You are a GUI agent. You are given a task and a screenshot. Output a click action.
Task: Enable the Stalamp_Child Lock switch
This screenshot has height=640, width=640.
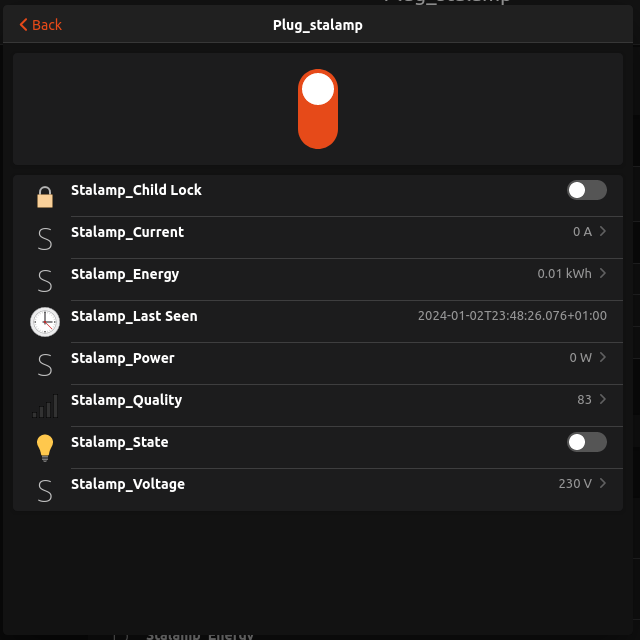587,190
